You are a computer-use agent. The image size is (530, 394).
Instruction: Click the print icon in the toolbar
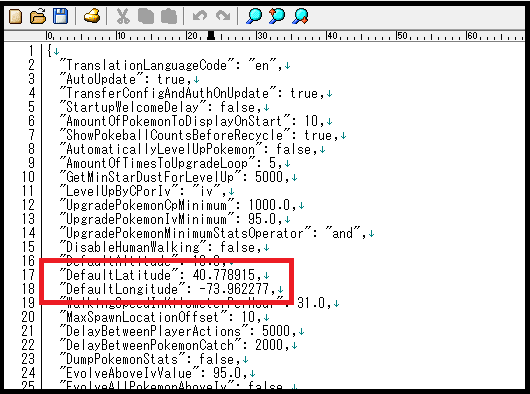point(92,16)
